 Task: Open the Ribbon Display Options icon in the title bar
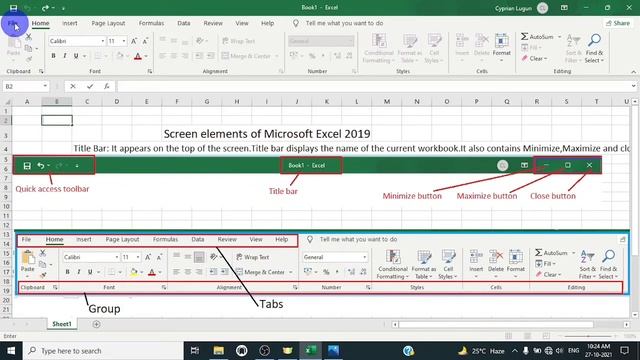[564, 8]
